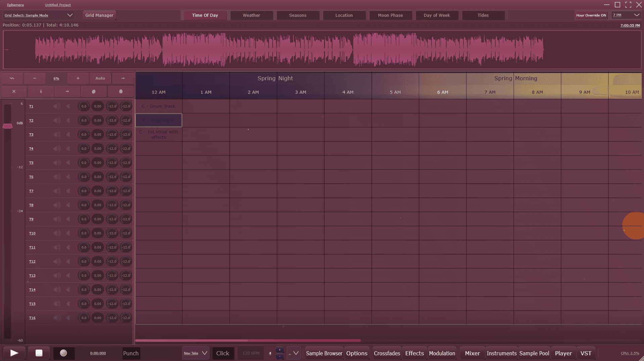Click the down arrow button above tracks
The width and height of the screenshot is (644, 361).
[x=41, y=91]
